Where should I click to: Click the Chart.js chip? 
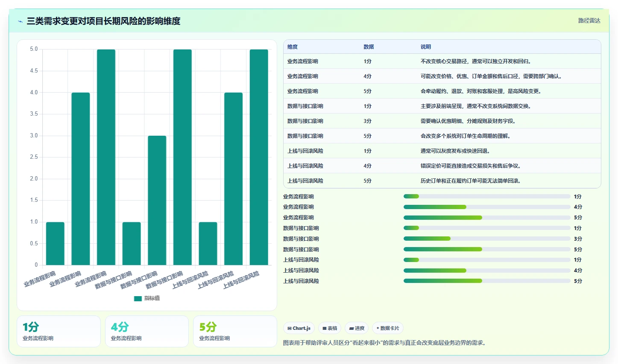pos(299,328)
